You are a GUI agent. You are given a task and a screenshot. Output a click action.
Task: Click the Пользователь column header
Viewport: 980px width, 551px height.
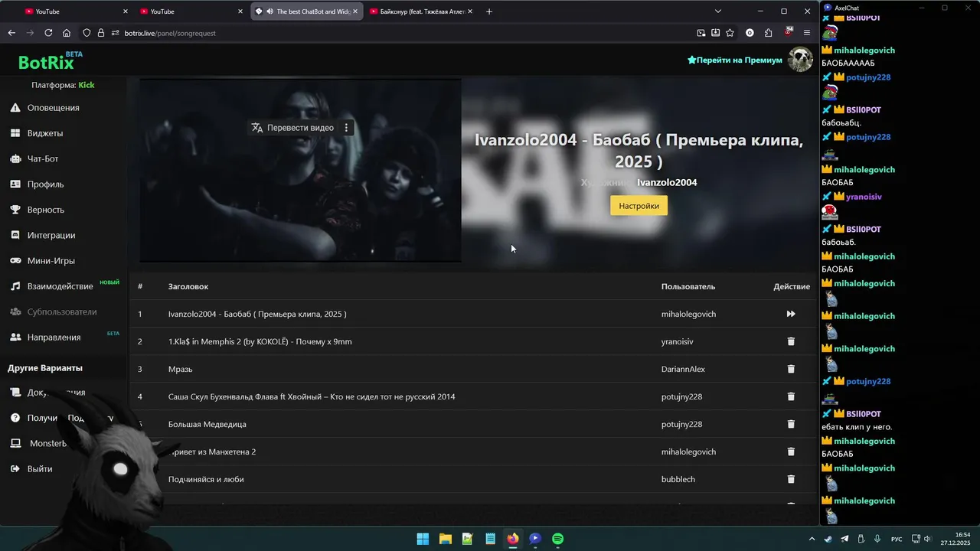click(688, 286)
